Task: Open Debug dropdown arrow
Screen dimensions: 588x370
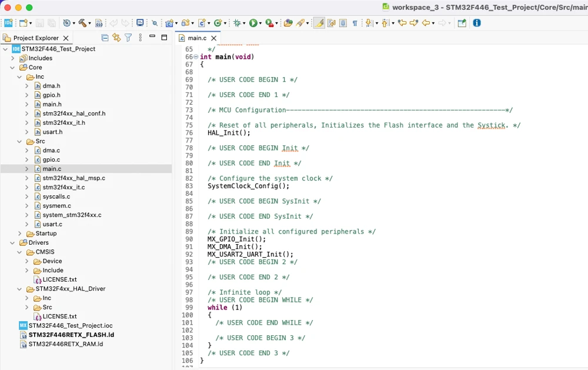Action: pyautogui.click(x=244, y=24)
